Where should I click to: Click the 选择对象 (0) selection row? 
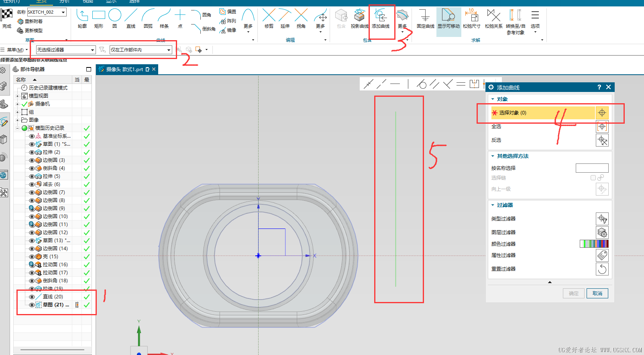point(543,113)
